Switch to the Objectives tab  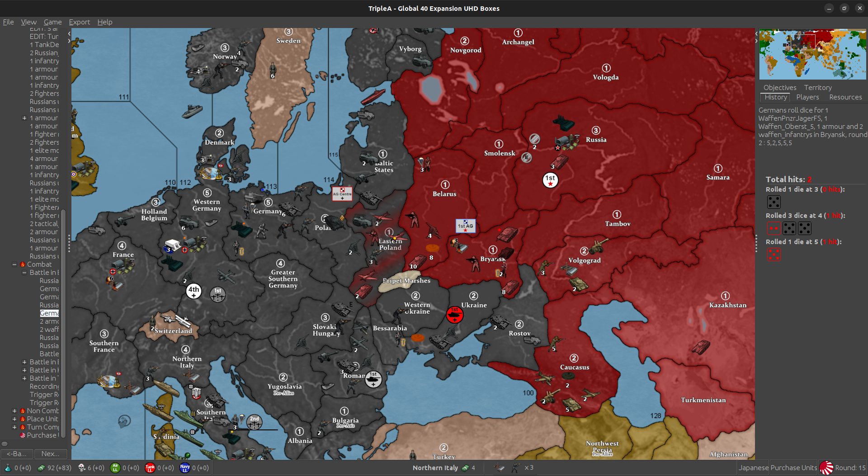(x=780, y=87)
